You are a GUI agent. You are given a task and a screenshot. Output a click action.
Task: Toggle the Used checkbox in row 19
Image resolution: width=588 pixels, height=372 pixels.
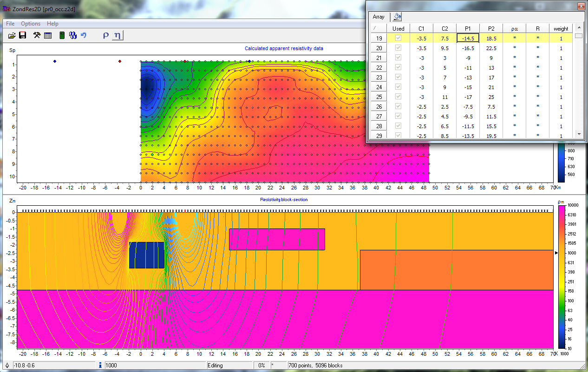pos(398,39)
